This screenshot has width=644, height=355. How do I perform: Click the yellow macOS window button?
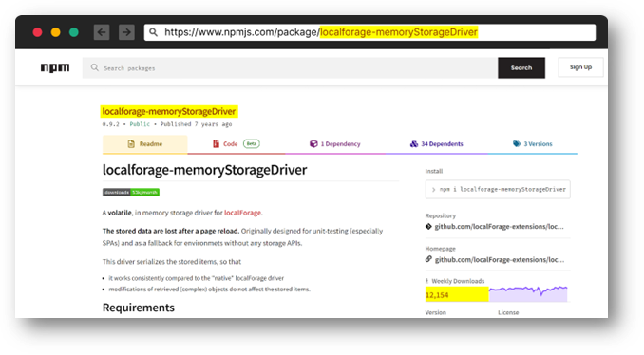(x=55, y=32)
